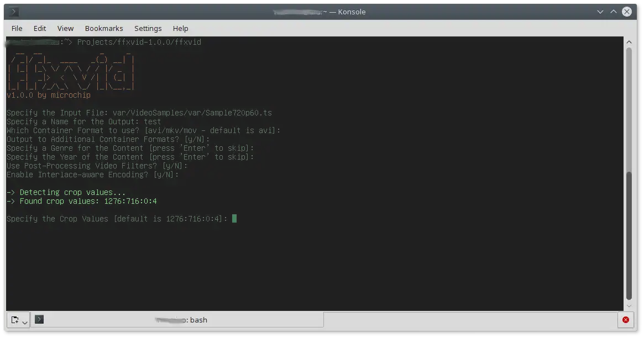Click 'Specify a Genre for the Content' line
Viewport: 644px width, 338px height.
click(130, 148)
